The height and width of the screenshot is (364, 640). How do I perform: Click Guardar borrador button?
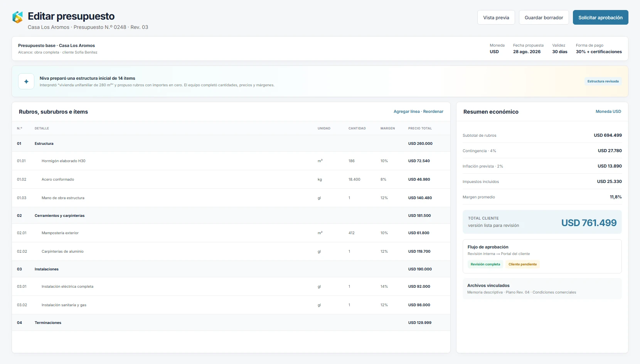point(544,17)
